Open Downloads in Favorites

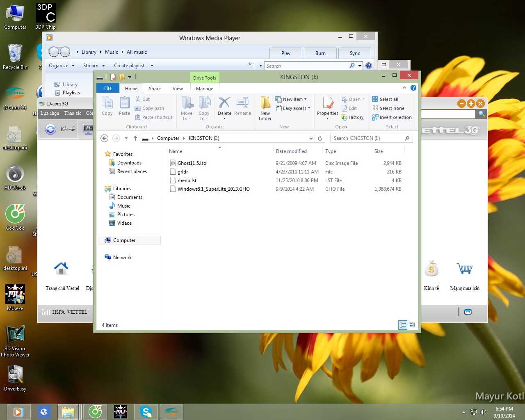tap(129, 163)
